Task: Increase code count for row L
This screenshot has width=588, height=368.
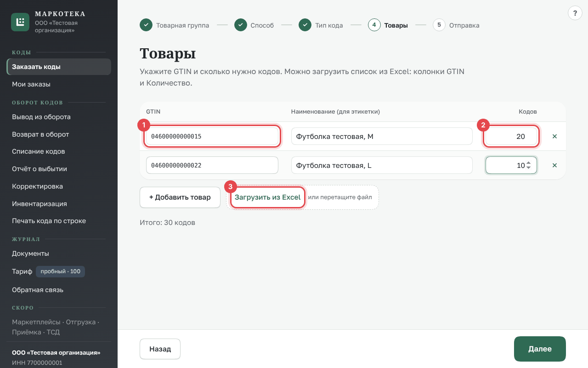Action: tap(529, 163)
